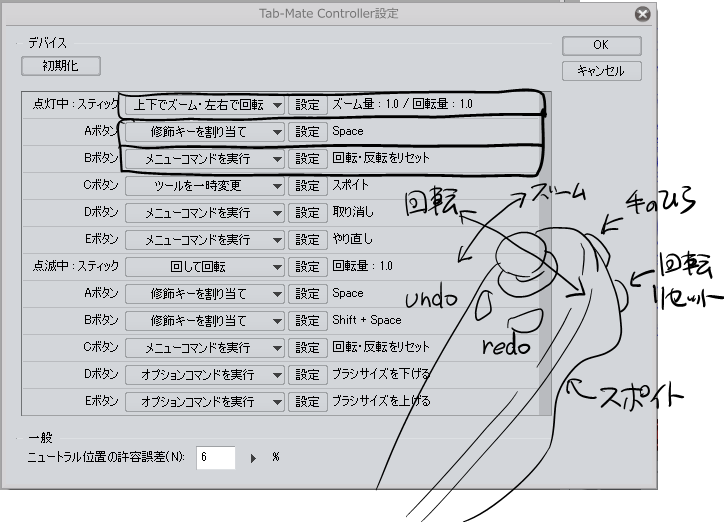Click the ニュートラル位置の許容誤差 input field

216,457
